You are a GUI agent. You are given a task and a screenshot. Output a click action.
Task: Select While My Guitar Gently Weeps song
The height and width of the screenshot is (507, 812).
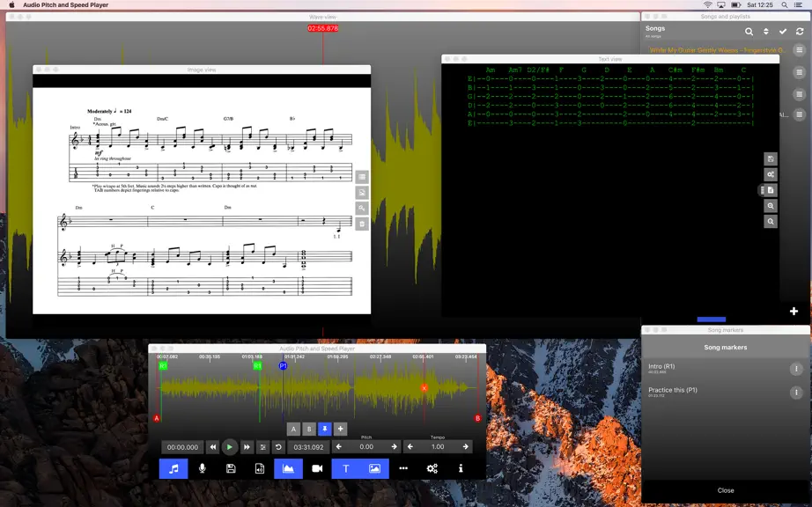[717, 50]
